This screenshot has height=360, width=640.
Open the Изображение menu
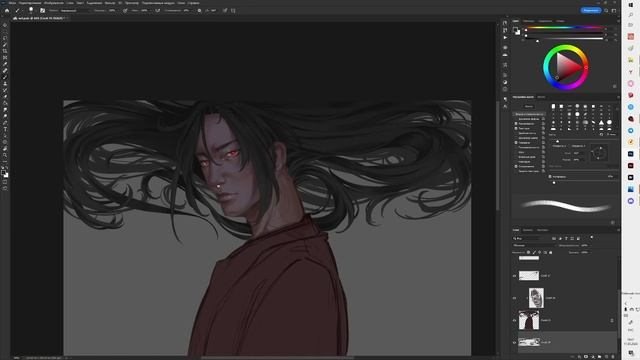[53, 3]
